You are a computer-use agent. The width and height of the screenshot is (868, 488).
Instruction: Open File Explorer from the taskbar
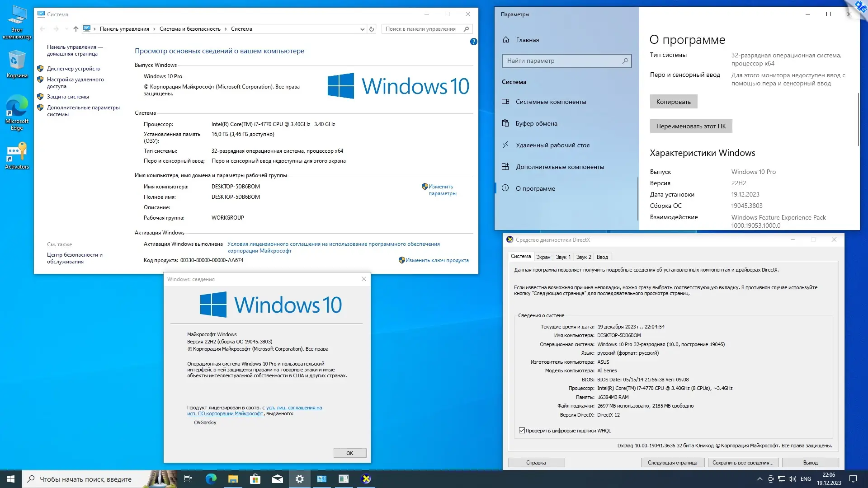(233, 479)
